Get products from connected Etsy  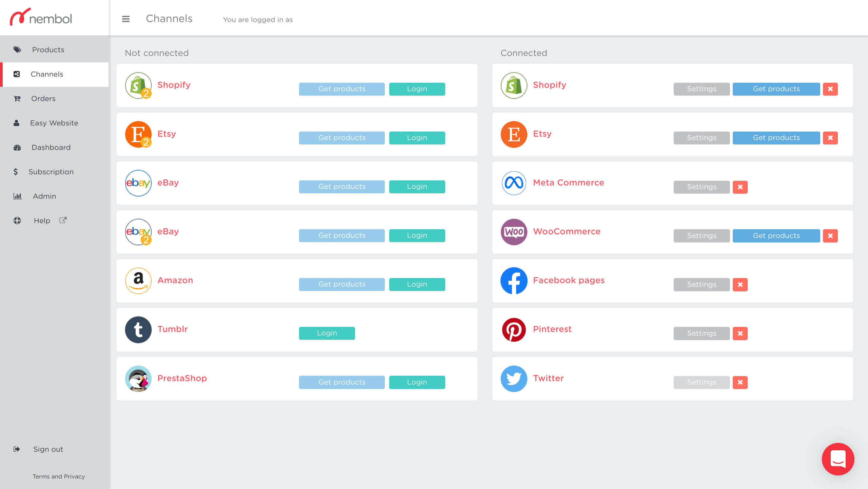click(776, 138)
